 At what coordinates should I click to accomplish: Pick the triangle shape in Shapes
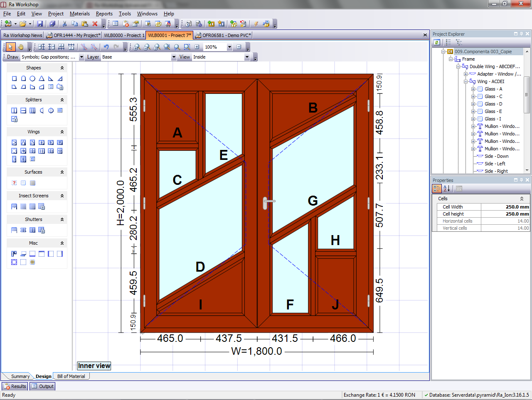tap(42, 79)
